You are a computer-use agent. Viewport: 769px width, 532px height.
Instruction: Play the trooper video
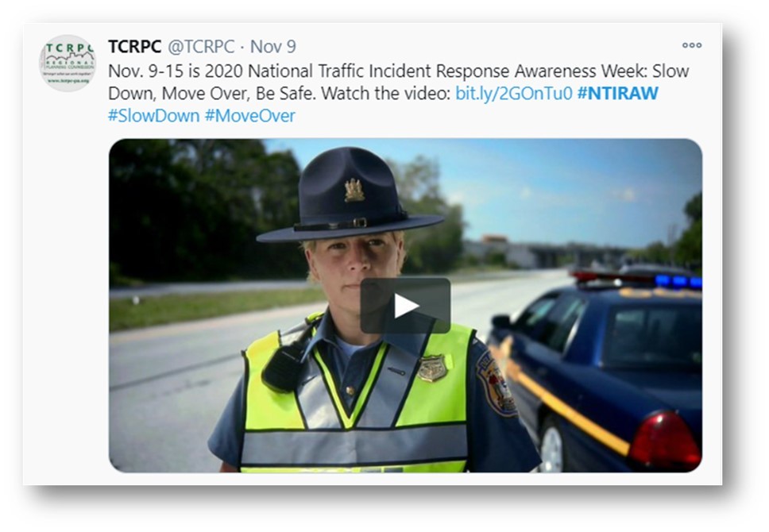tap(406, 306)
